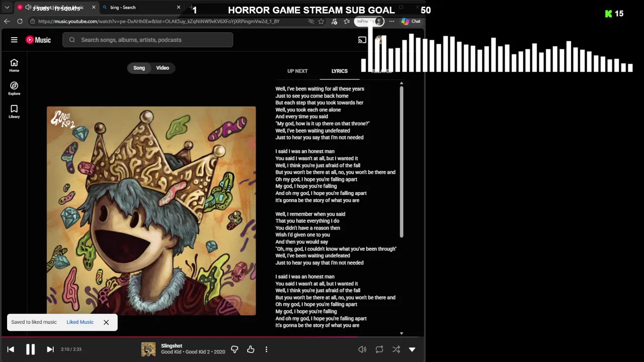
Task: Skip to next track
Action: (50, 349)
